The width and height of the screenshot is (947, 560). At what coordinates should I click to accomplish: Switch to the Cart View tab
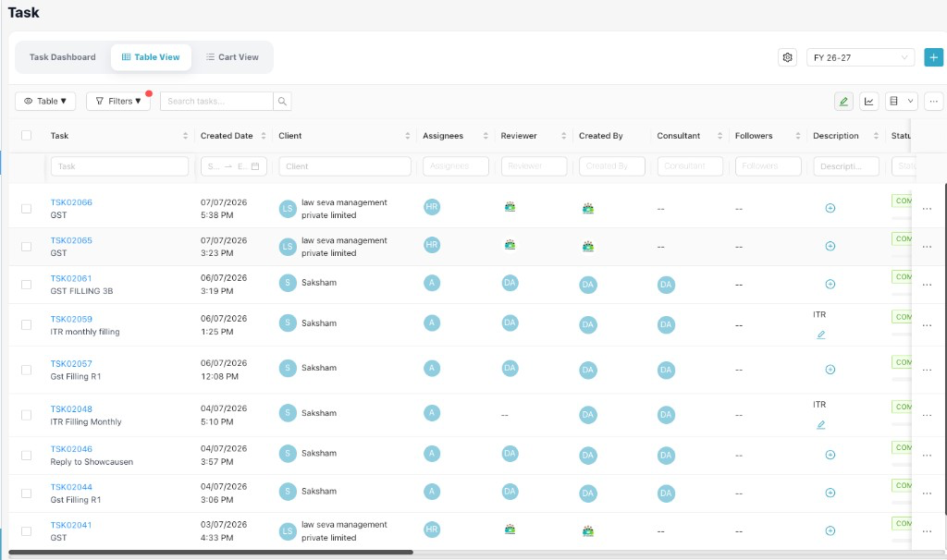232,57
